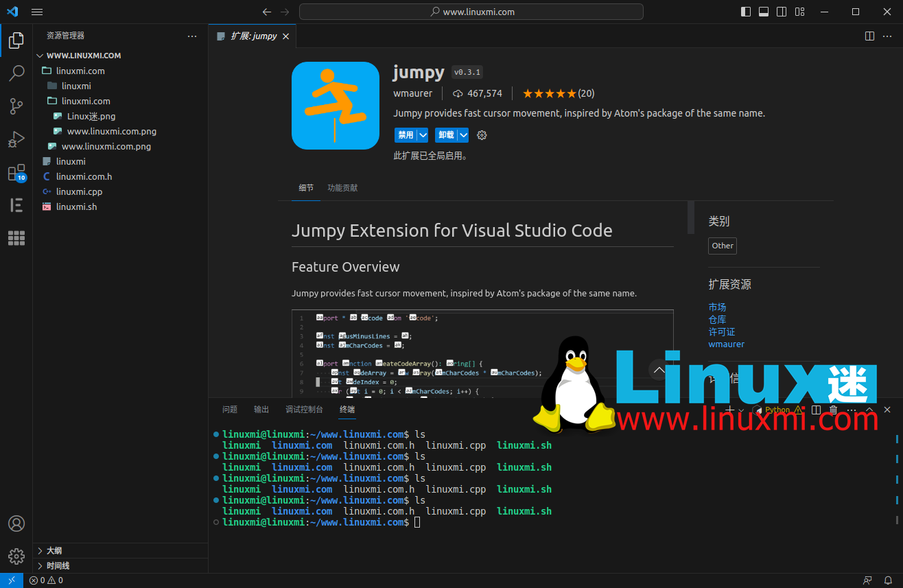The width and height of the screenshot is (903, 588).
Task: Click the jumpy code demo screenshot
Action: (482, 353)
